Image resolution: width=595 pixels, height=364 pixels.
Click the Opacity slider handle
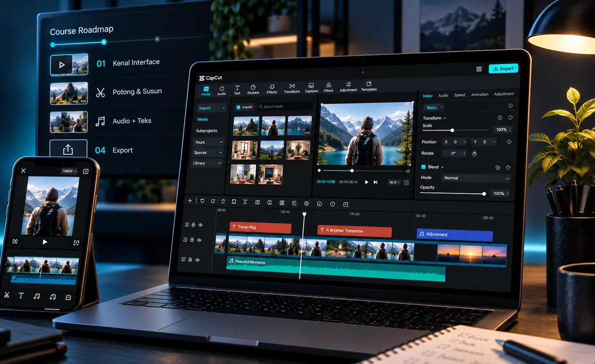click(484, 194)
